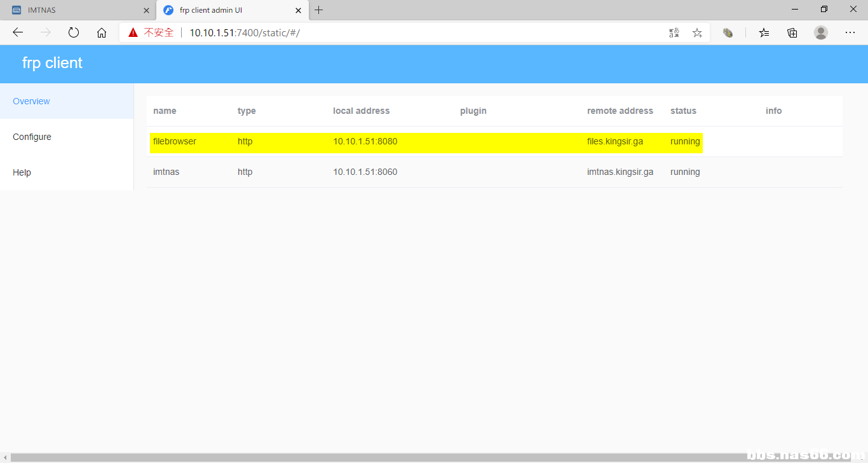Screen dimensions: 868x463
Task: Open the Collections icon
Action: click(792, 32)
